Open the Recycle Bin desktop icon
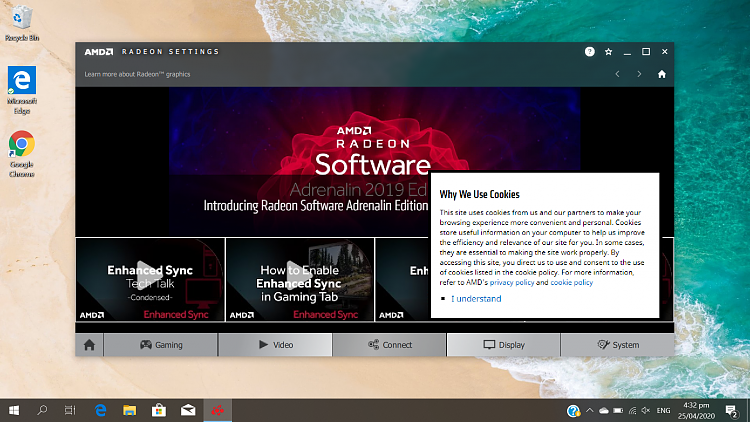 22,23
